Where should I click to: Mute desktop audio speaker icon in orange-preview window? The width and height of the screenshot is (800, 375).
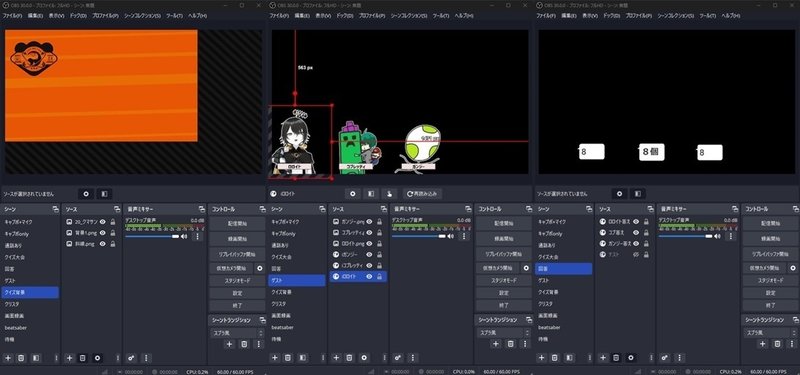click(184, 236)
